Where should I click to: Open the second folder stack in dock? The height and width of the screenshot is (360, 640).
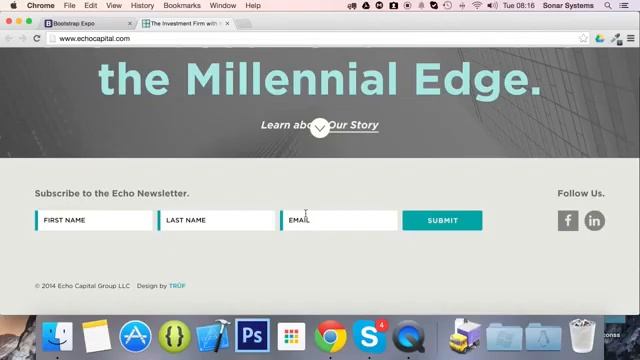pos(543,336)
